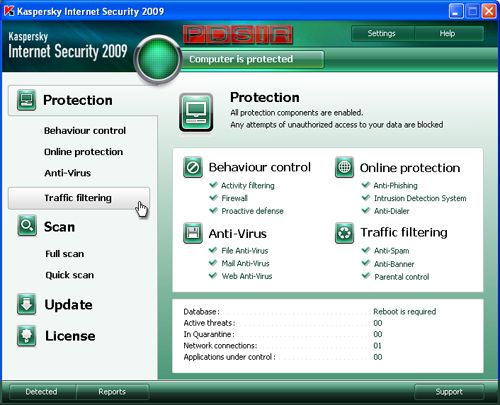The image size is (500, 405).
Task: Click the Traffic filtering recycle icon
Action: (344, 233)
